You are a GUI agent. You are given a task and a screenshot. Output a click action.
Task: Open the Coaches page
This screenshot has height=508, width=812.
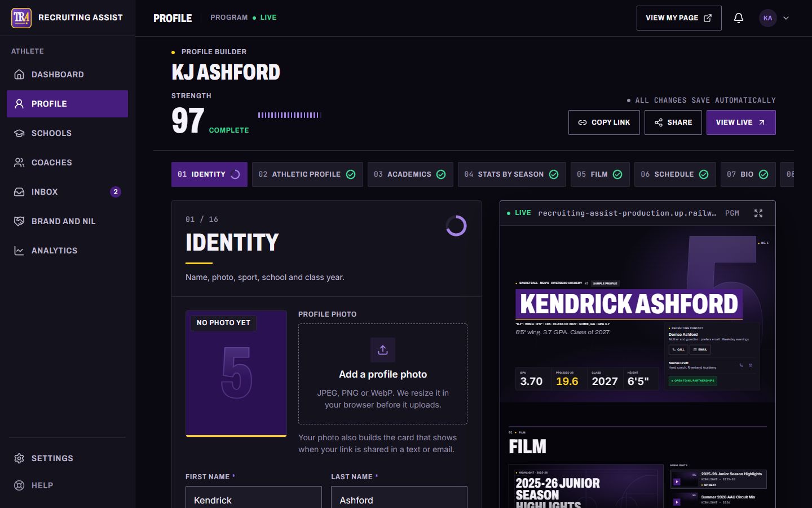67,163
